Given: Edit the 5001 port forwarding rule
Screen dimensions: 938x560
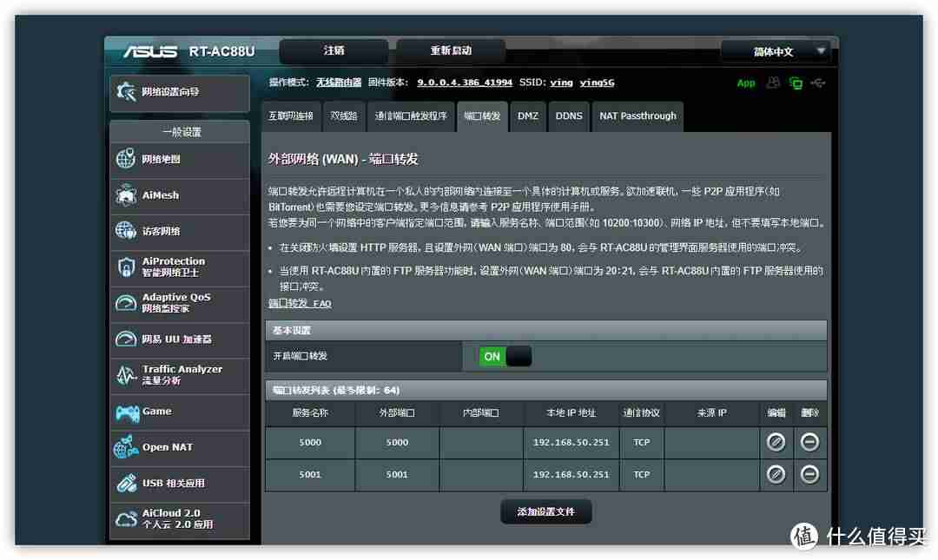Looking at the screenshot, I should 776,474.
